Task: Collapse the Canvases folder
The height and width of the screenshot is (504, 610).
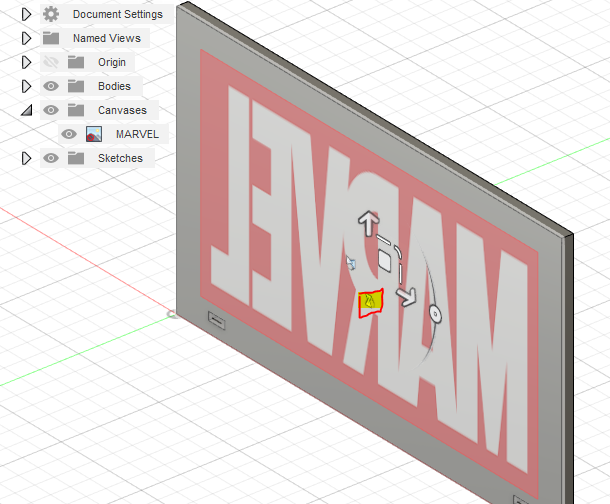Action: 26,111
